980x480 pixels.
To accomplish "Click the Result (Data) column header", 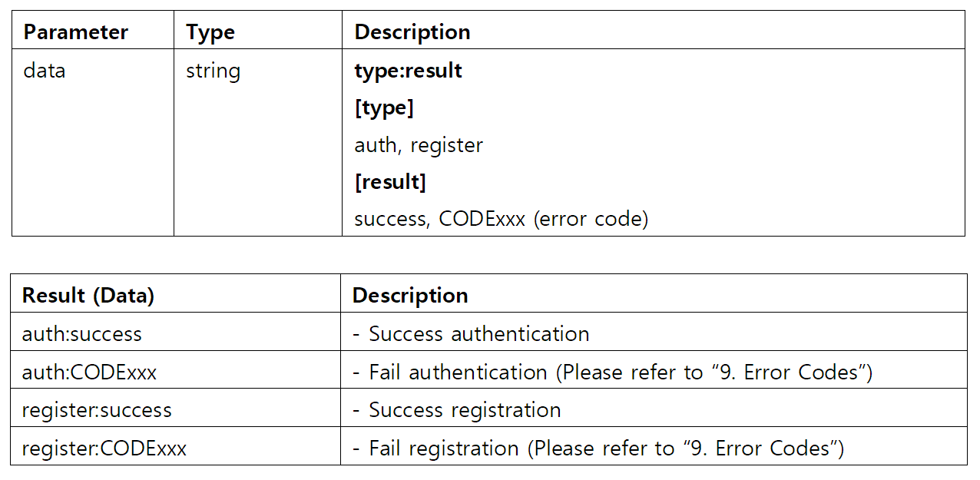I will pyautogui.click(x=88, y=296).
